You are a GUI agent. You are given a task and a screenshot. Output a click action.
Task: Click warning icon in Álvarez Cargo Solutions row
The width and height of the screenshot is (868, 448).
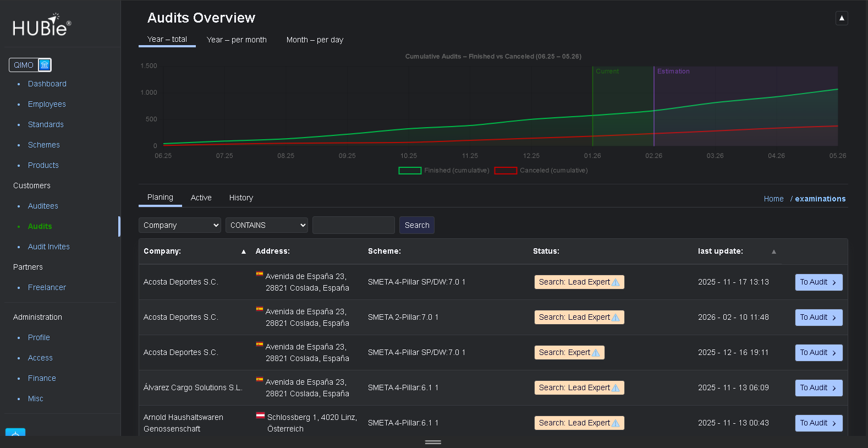(616, 388)
